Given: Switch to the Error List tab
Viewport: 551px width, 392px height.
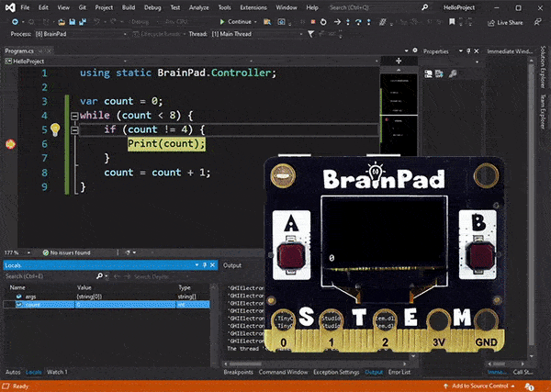Looking at the screenshot, I should coord(399,372).
